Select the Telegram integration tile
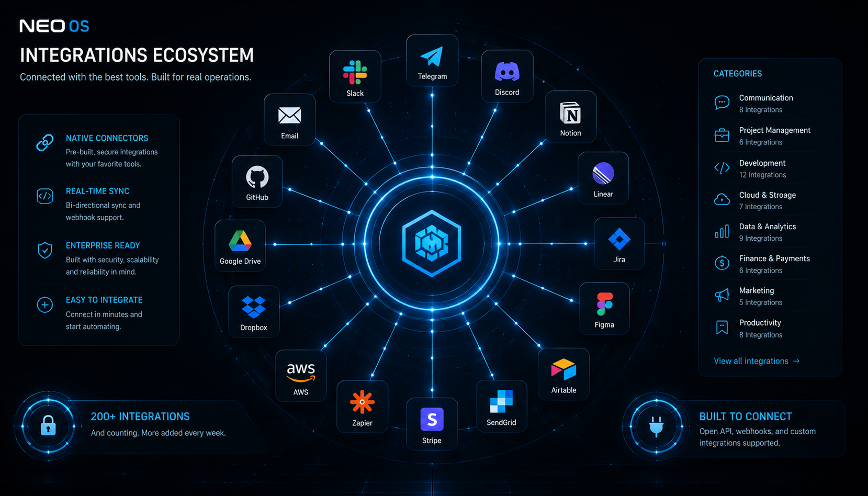Screen dimensions: 868x496 432,61
